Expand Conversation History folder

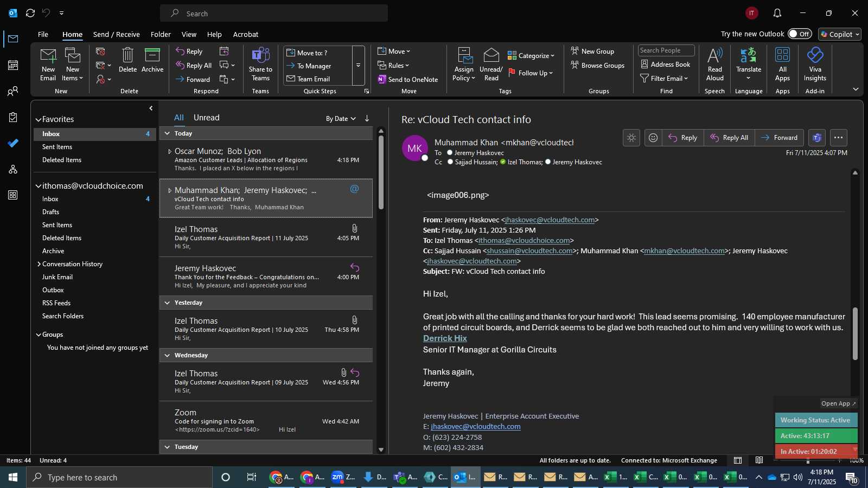tap(39, 264)
